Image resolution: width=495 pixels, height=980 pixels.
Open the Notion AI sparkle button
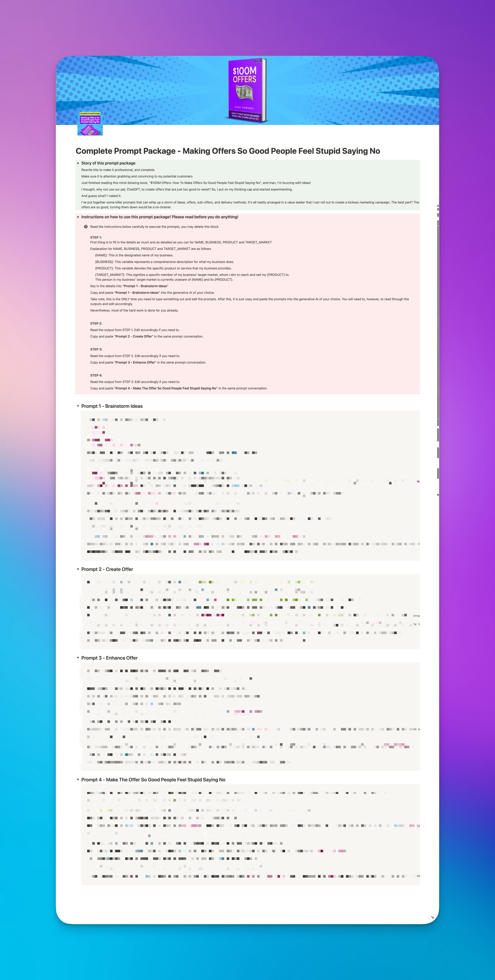click(432, 917)
